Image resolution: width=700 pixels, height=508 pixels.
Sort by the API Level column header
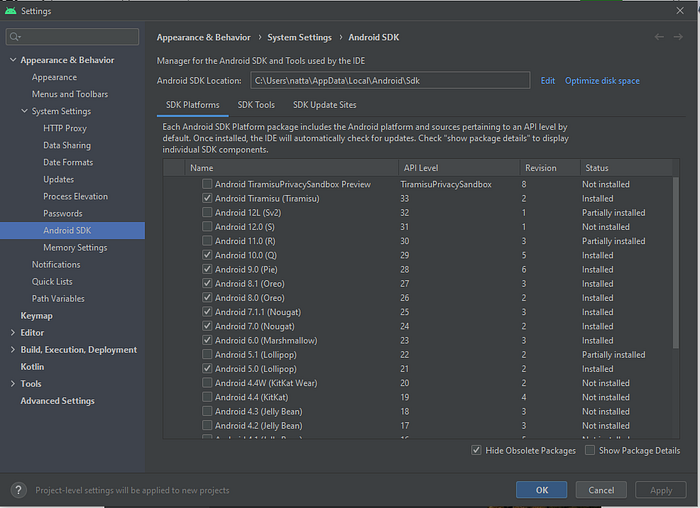pos(459,168)
